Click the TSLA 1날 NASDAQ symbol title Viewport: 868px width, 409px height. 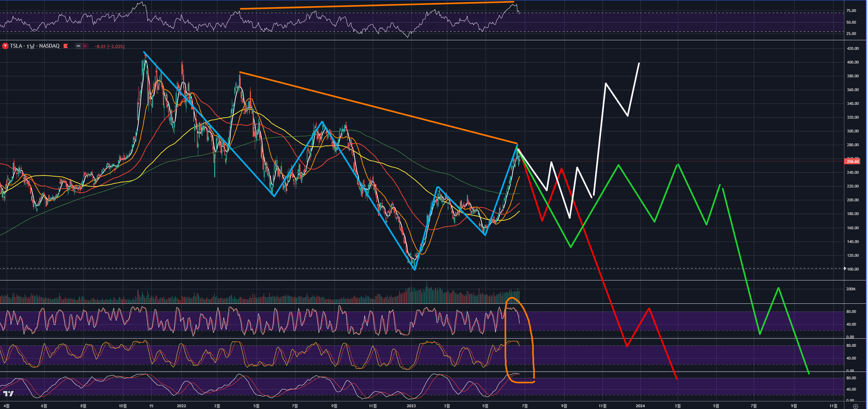[35, 46]
